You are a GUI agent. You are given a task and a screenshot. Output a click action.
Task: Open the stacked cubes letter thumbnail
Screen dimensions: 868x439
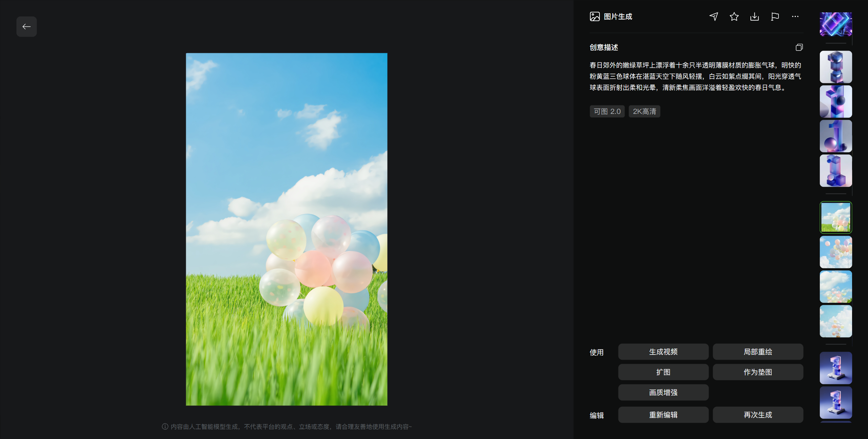point(836,67)
